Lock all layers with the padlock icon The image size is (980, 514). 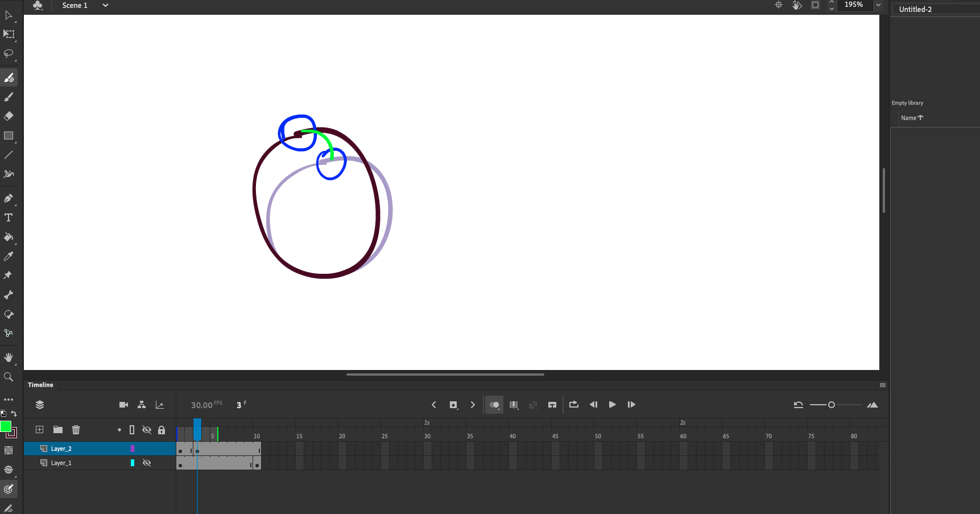(162, 430)
